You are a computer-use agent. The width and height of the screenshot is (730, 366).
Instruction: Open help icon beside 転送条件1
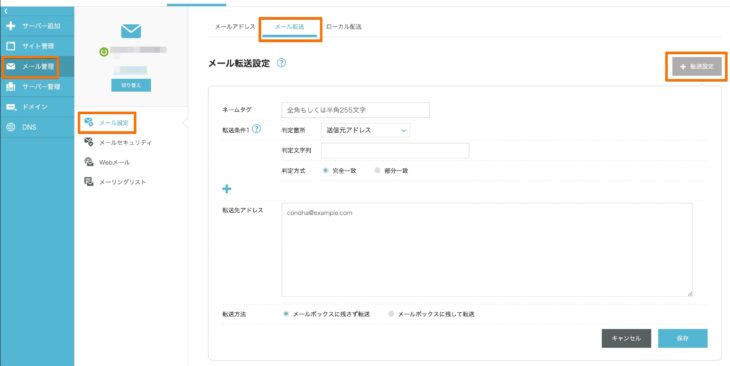(x=256, y=129)
